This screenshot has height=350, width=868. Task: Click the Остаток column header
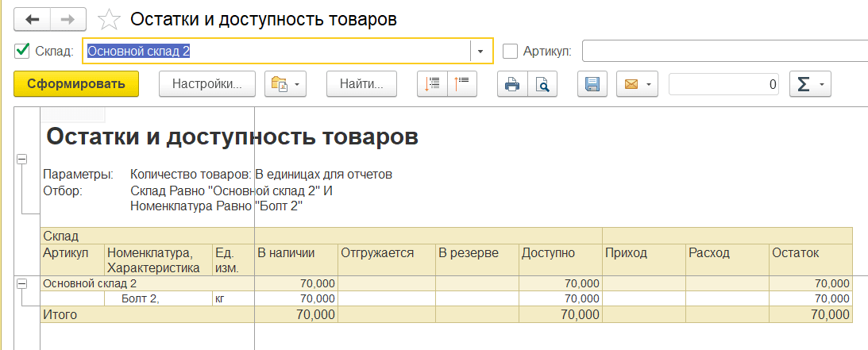(811, 260)
